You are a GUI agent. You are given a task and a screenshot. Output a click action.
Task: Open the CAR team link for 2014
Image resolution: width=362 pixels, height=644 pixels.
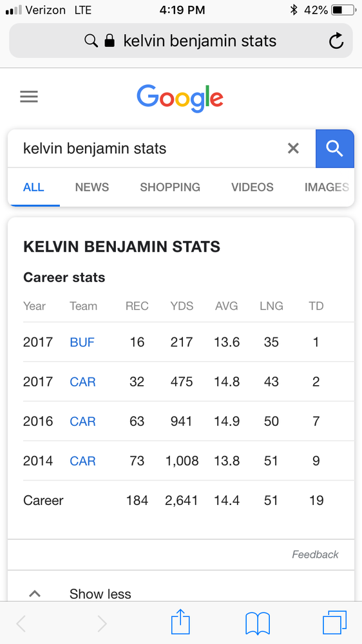click(82, 461)
